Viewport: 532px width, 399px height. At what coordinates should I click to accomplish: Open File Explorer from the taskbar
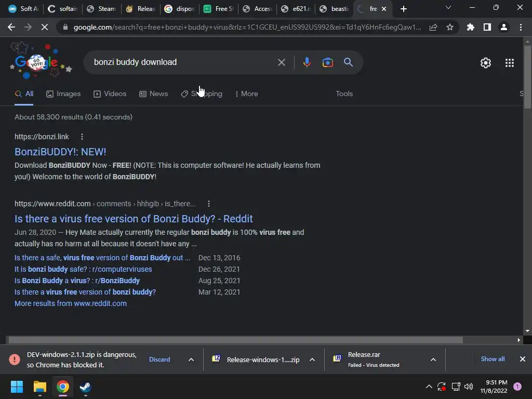[39, 387]
